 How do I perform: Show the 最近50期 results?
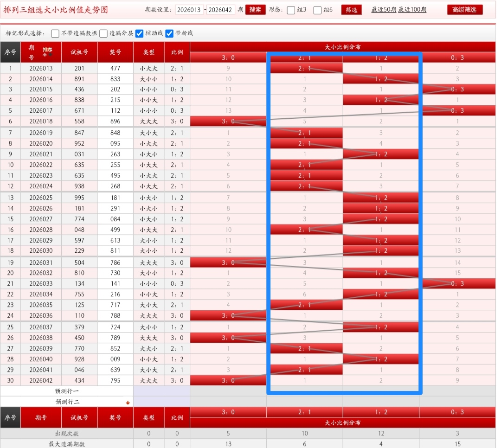point(384,10)
